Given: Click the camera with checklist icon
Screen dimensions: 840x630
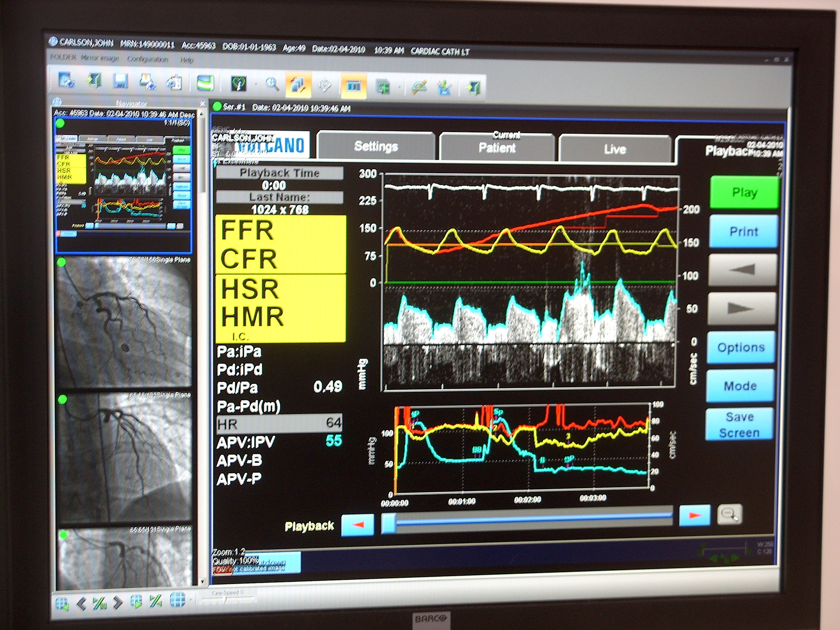Looking at the screenshot, I should point(174,83).
